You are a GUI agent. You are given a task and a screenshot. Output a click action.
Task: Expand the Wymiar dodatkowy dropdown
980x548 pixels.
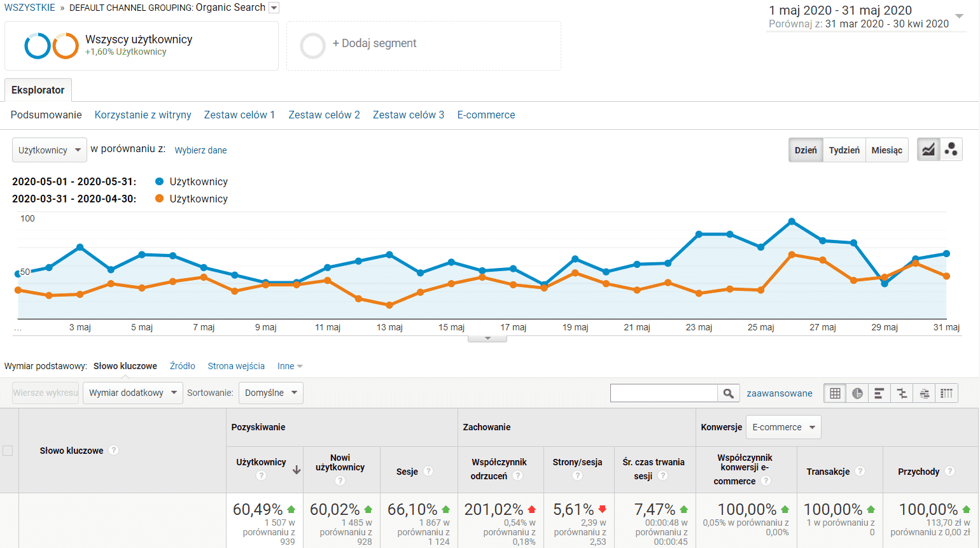[x=132, y=393]
